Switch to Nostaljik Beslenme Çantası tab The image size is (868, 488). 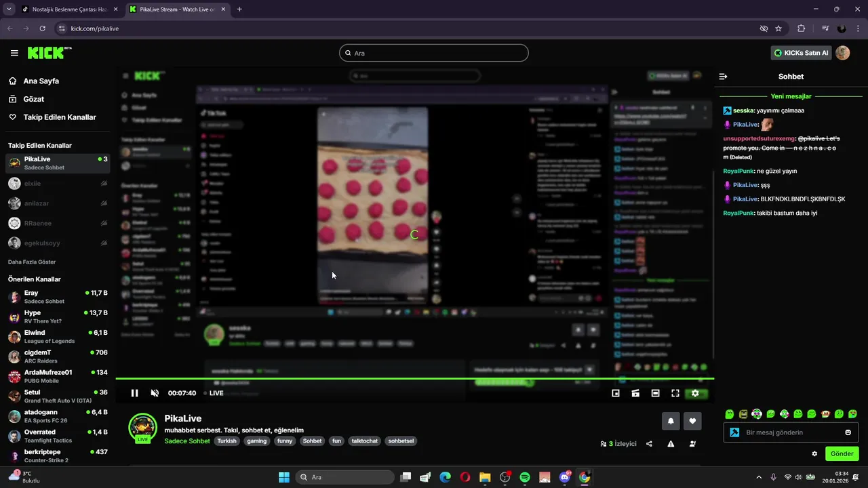[70, 9]
